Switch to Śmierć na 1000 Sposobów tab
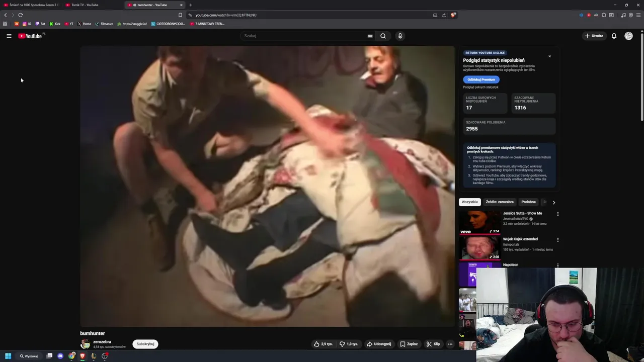Viewport: 644px width, 362px height. [31, 5]
